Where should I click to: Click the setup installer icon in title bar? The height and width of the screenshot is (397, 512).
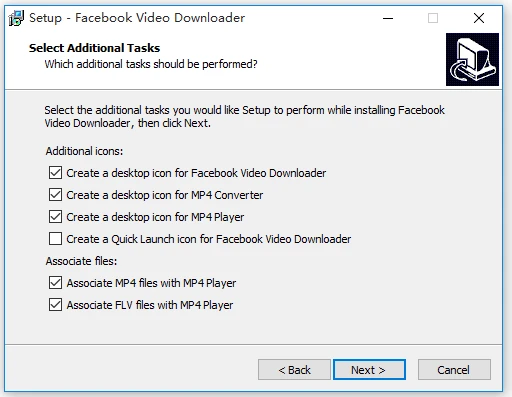(16, 18)
